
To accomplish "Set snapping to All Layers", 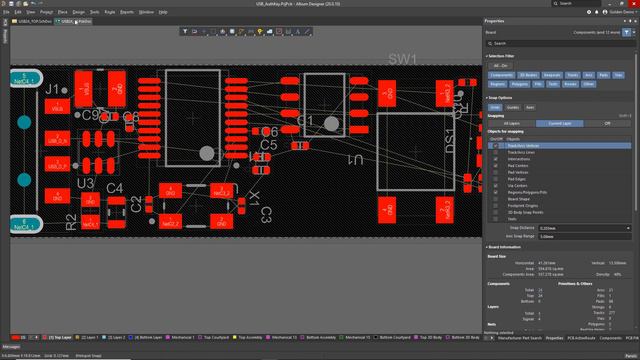I will click(x=511, y=123).
